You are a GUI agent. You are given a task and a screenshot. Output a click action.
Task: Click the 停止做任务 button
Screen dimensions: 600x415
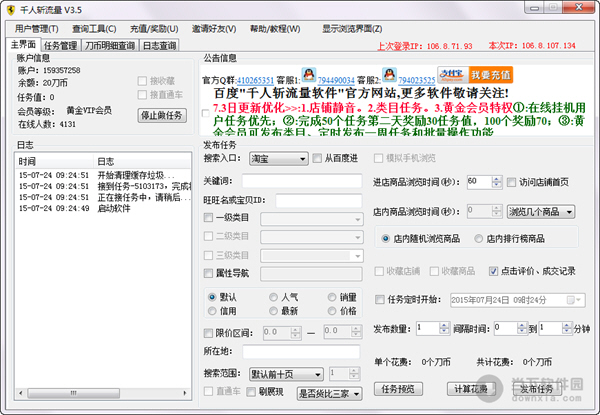click(x=162, y=115)
